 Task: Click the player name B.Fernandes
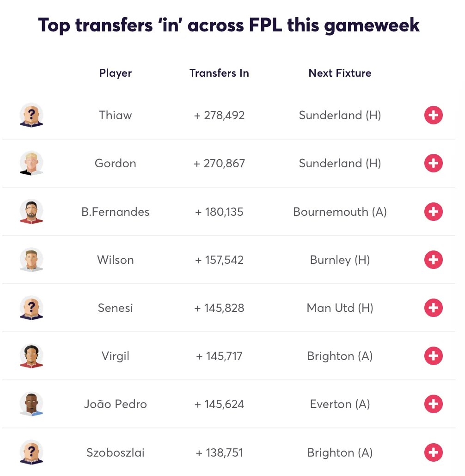tap(115, 212)
